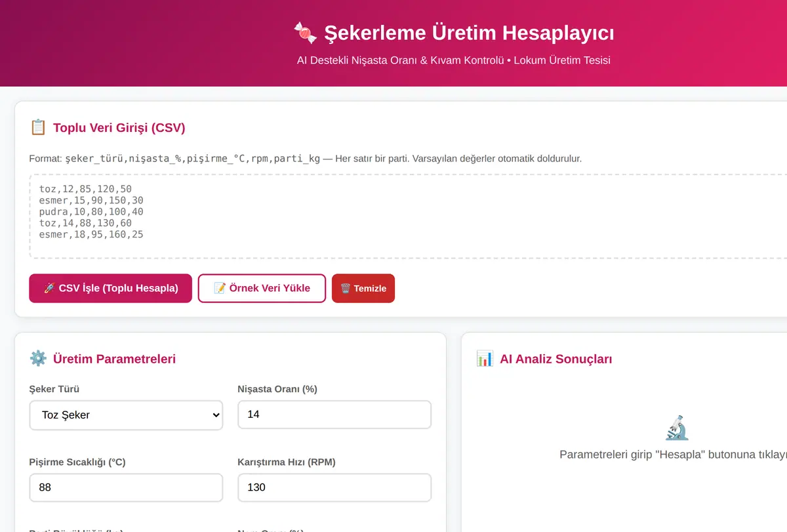Click the clipboard icon beside Toplu Veri Girişi
The image size is (787, 532).
coord(38,127)
